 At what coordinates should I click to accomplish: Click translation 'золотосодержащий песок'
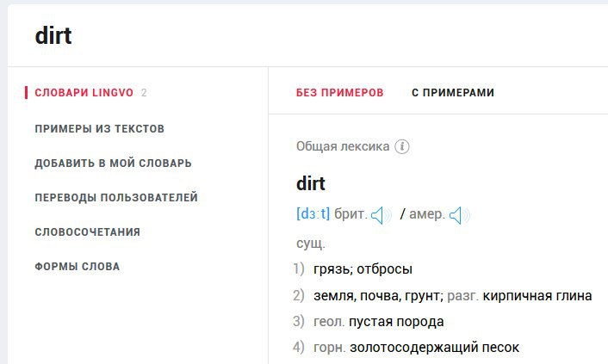(x=434, y=348)
